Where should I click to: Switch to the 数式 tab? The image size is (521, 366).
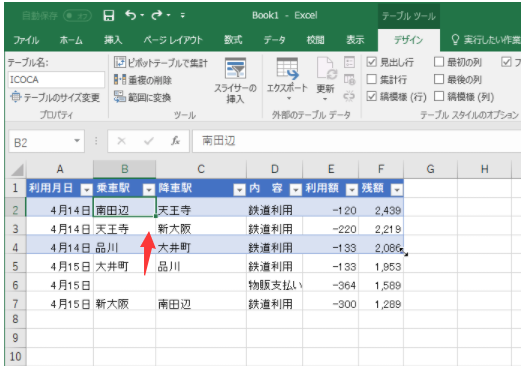pos(233,40)
